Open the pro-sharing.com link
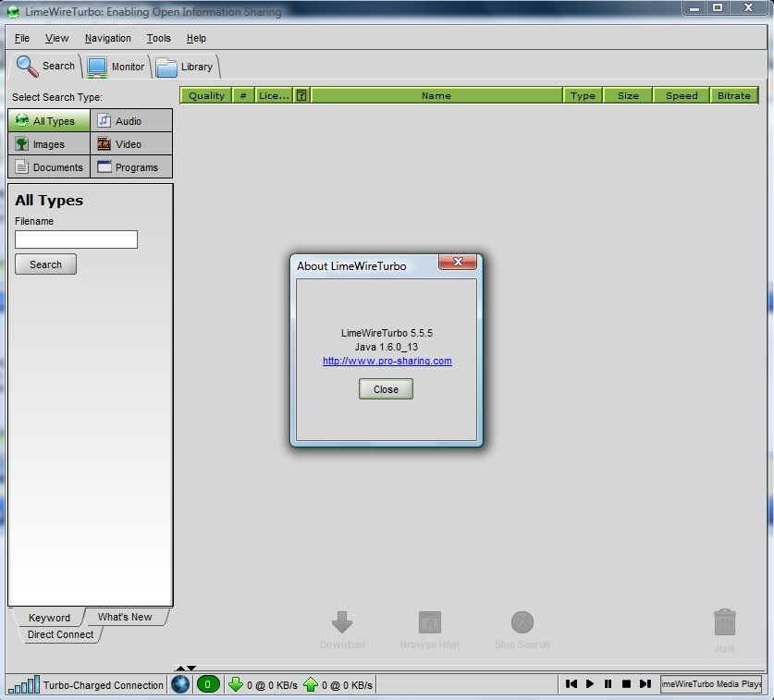The image size is (774, 700). [x=387, y=361]
